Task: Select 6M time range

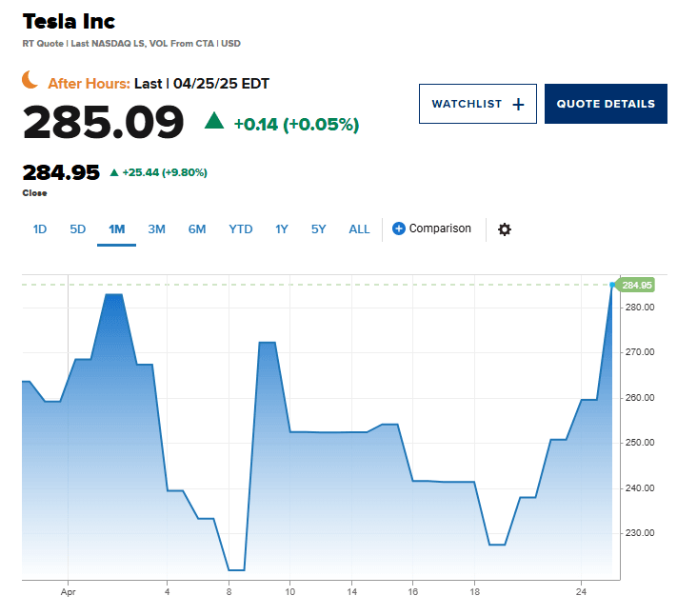Action: (x=197, y=229)
